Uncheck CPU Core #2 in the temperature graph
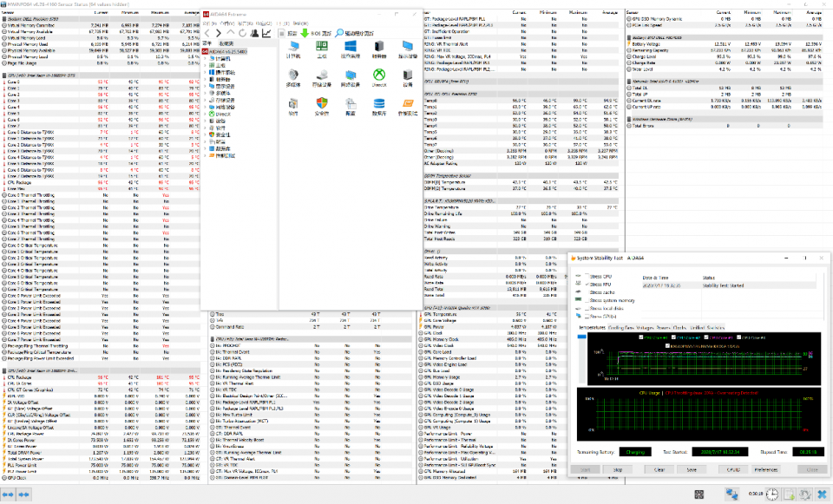833x504 pixels. pyautogui.click(x=673, y=337)
